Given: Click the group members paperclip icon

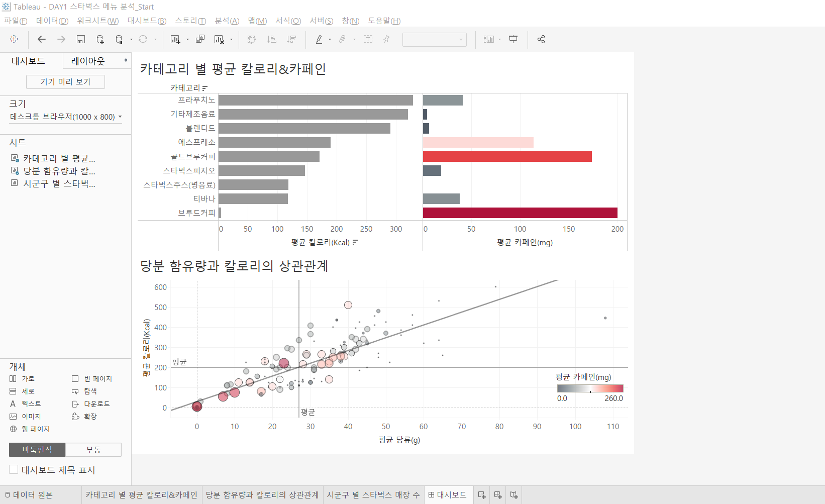Looking at the screenshot, I should pos(342,39).
